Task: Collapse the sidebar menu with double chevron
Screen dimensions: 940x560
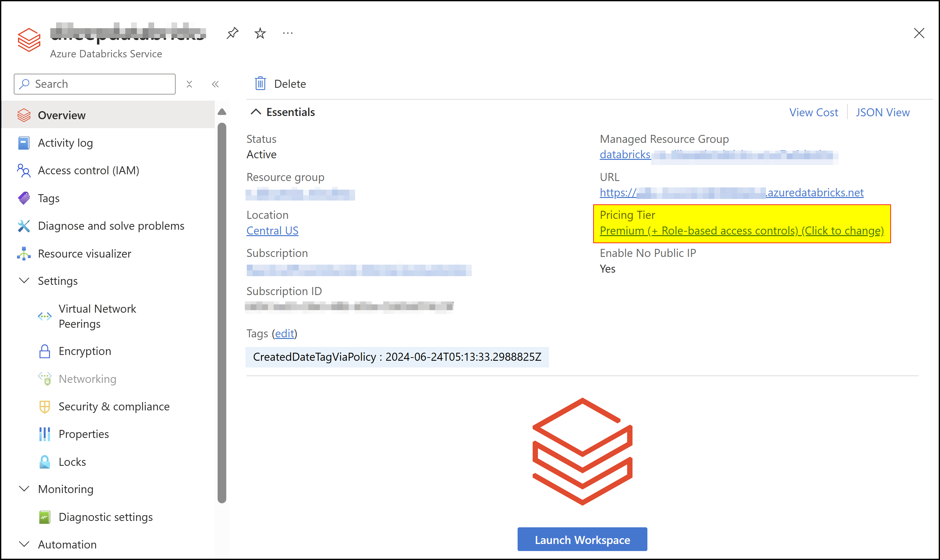Action: pyautogui.click(x=215, y=84)
